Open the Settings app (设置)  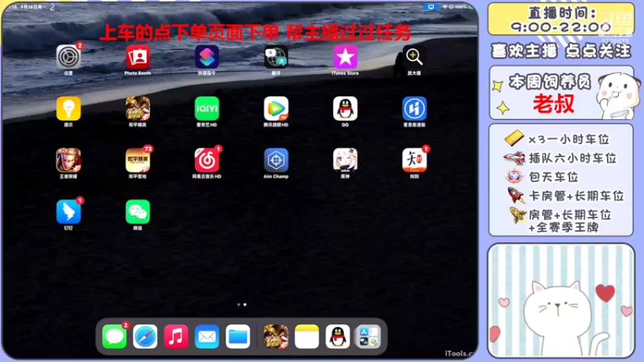(x=68, y=57)
